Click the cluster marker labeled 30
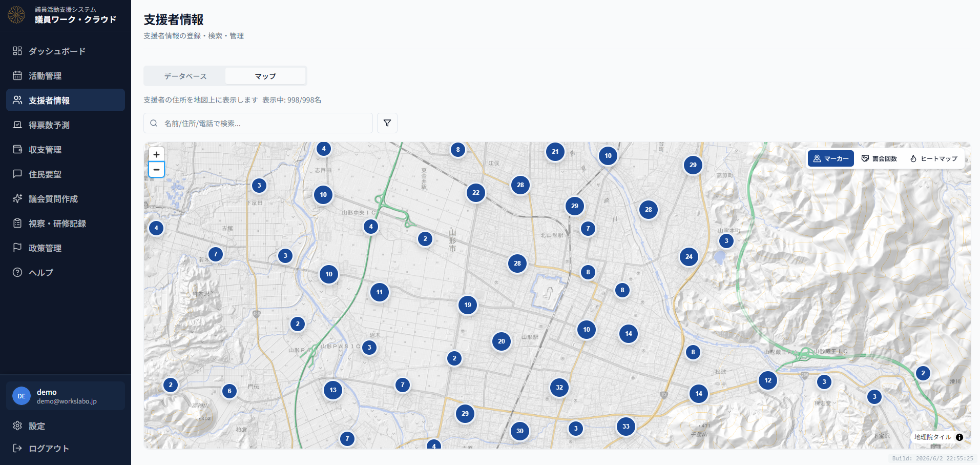Screen dimensions: 980x465 [520, 431]
